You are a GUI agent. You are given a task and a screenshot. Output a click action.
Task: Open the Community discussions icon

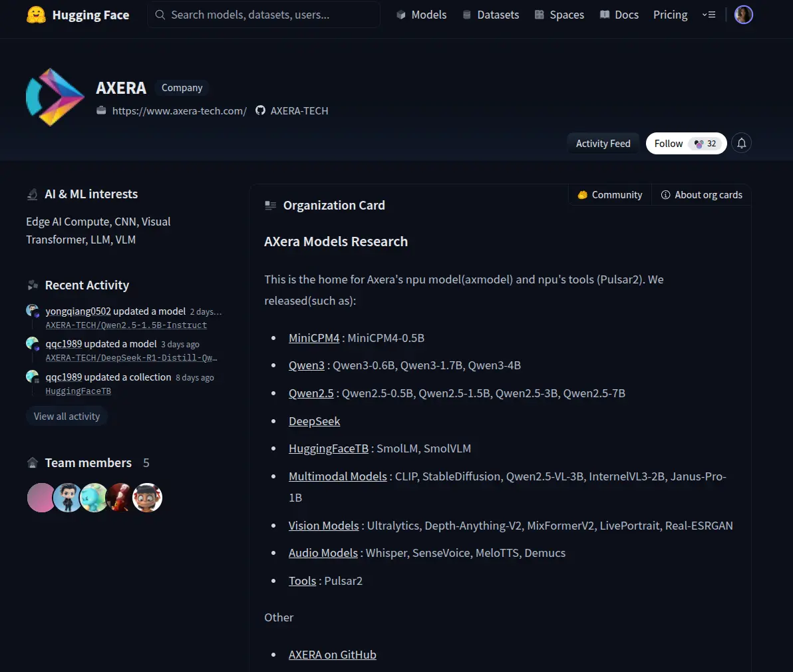point(583,195)
